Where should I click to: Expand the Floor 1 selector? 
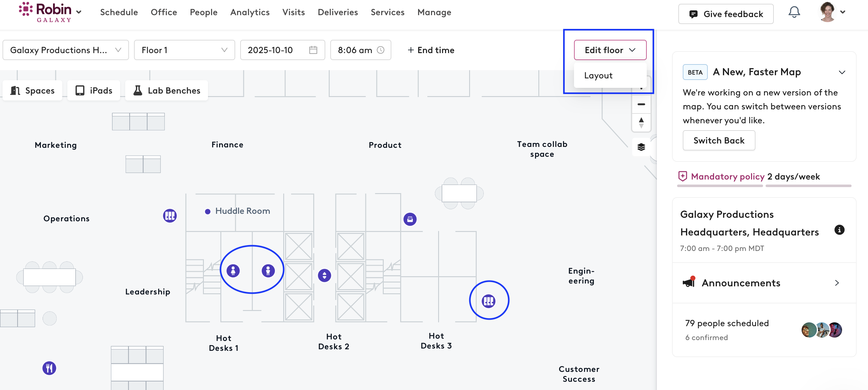point(184,50)
